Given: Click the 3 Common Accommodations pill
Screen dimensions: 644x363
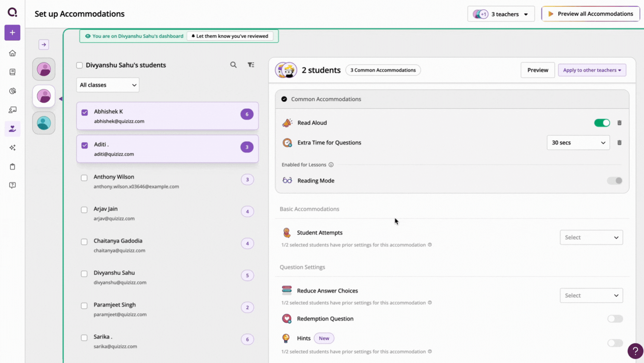Looking at the screenshot, I should [383, 70].
